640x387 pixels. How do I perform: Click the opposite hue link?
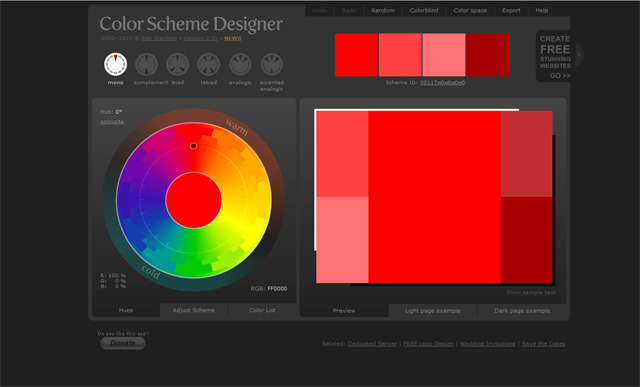pyautogui.click(x=112, y=122)
